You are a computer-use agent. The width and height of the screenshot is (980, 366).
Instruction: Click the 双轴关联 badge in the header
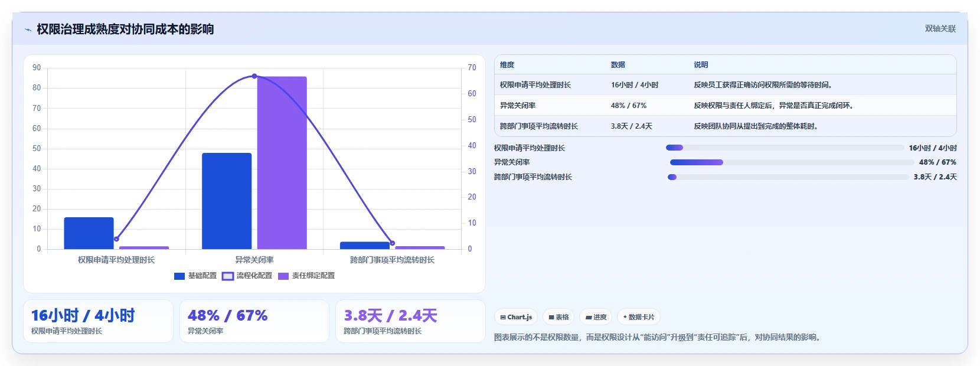[940, 29]
